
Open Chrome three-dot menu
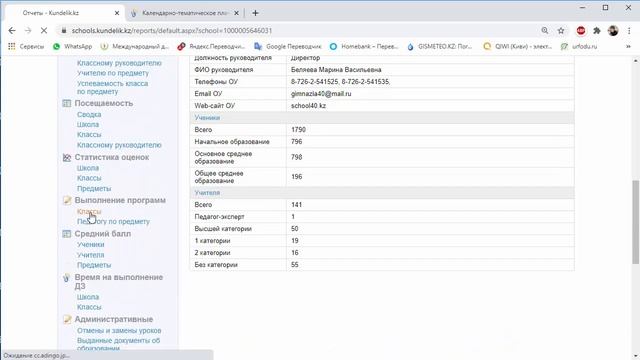click(x=629, y=31)
